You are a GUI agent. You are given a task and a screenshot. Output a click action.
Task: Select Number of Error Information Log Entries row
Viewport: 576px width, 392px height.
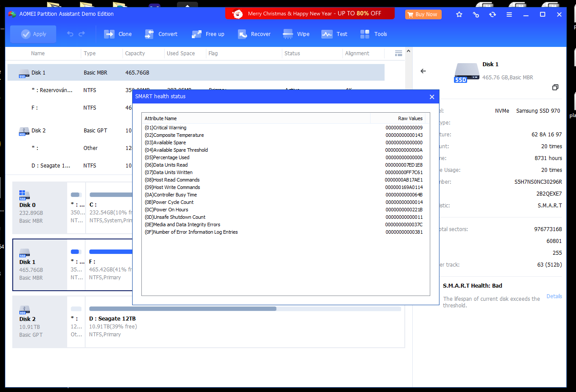pyautogui.click(x=284, y=232)
